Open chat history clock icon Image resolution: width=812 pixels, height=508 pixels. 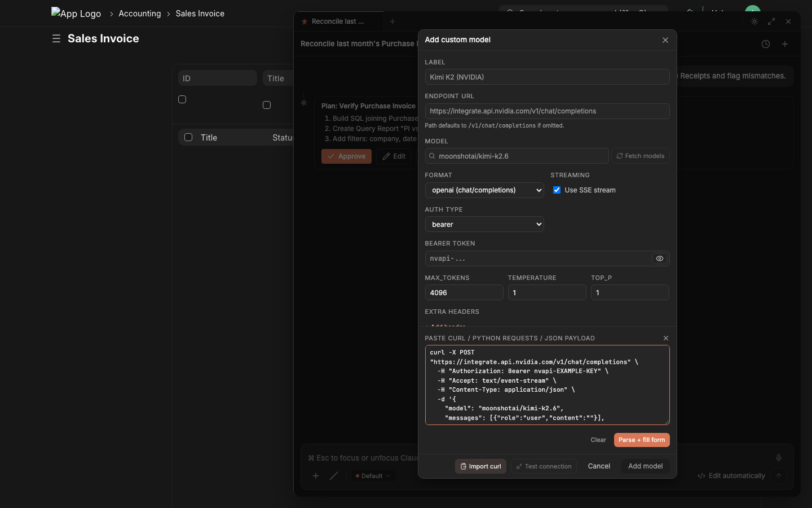[x=766, y=44]
